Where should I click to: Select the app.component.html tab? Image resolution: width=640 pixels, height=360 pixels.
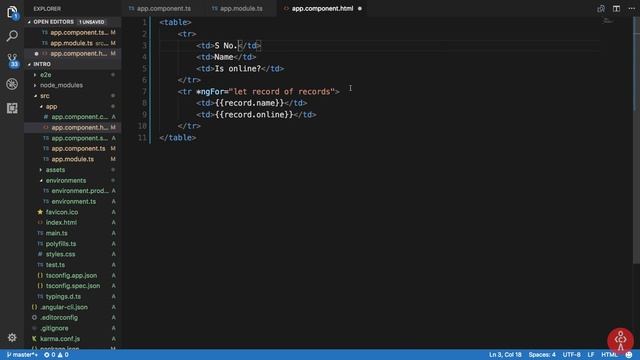322,9
